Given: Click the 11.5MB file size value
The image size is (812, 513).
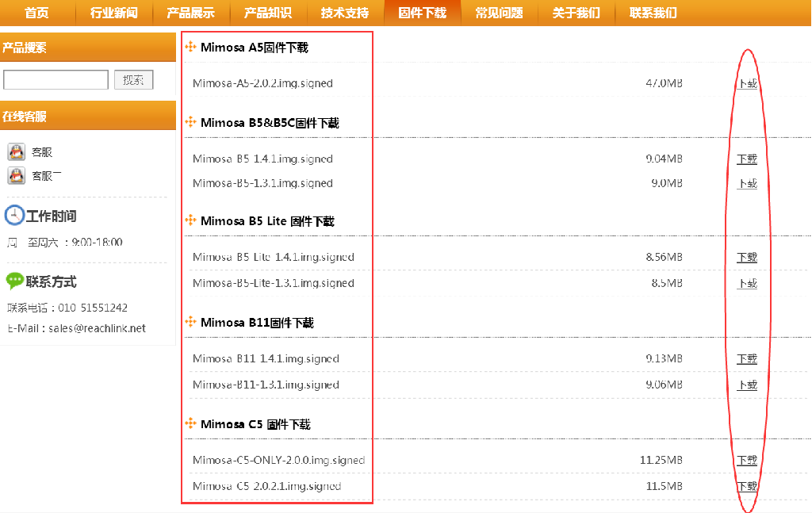Looking at the screenshot, I should tap(664, 485).
